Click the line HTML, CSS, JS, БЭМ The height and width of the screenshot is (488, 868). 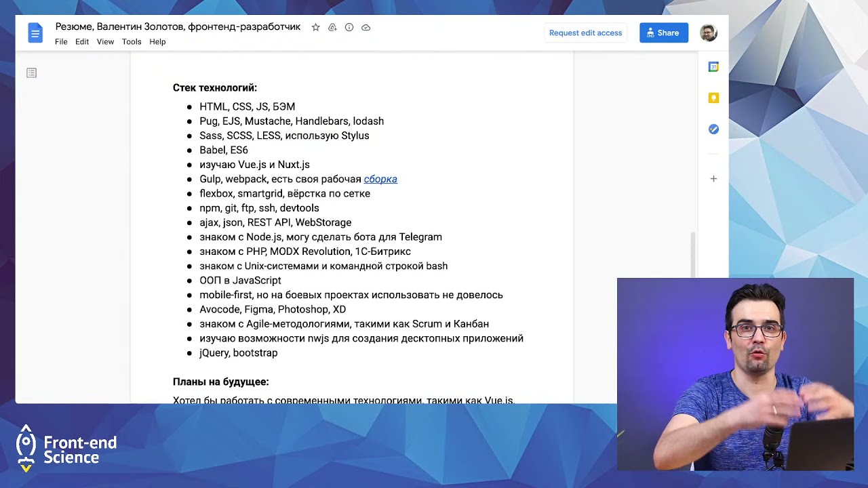click(247, 106)
